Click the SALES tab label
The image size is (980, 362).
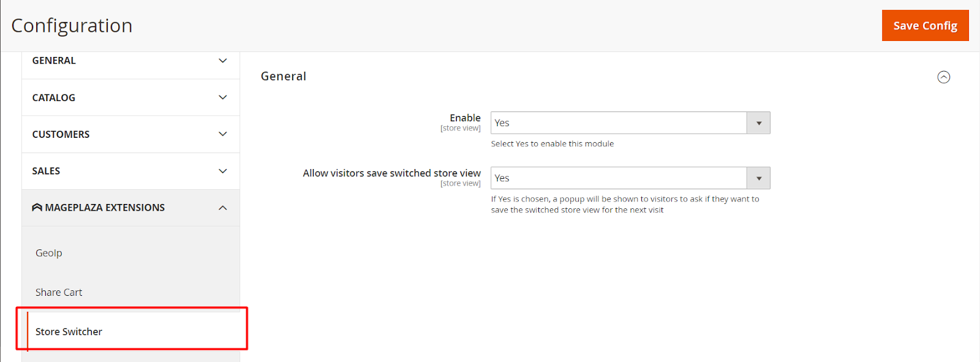[x=47, y=171]
